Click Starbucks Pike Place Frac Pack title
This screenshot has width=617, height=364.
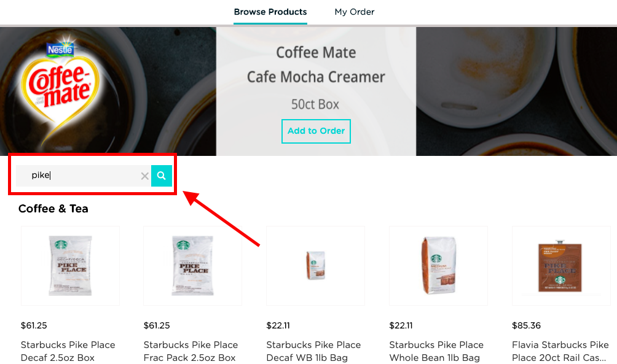[191, 351]
